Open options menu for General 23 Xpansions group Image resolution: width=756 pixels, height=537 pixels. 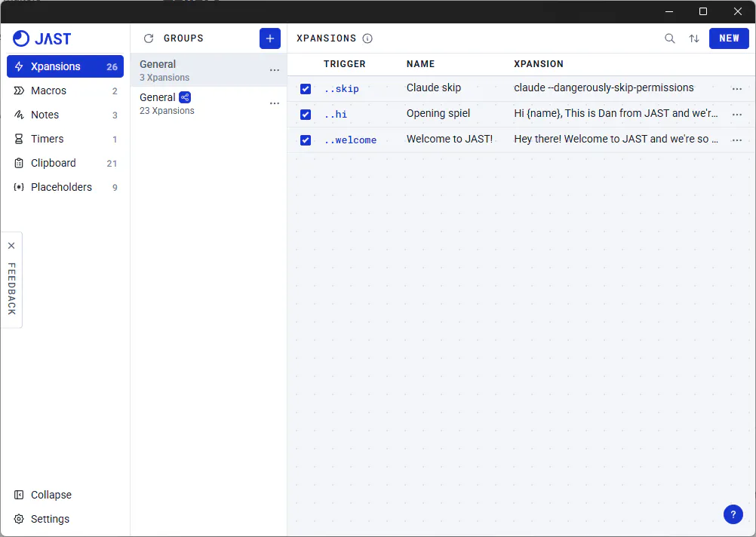[275, 103]
